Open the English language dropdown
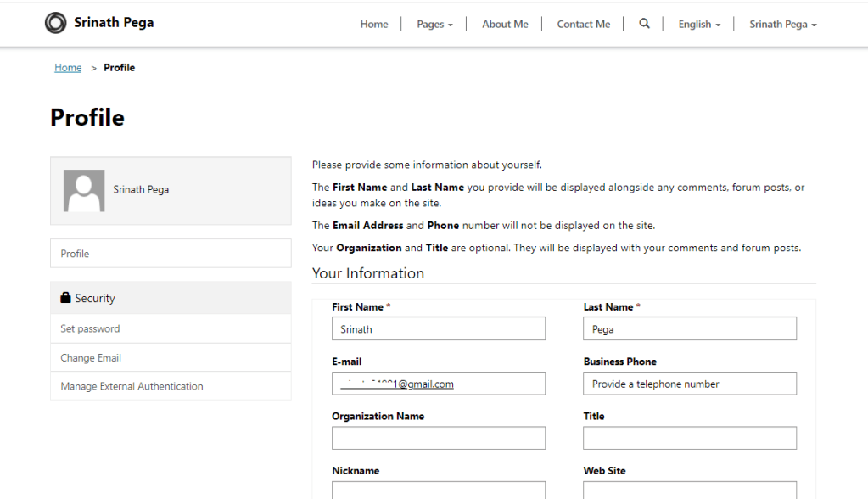Screen dimensions: 868x499 (698, 25)
